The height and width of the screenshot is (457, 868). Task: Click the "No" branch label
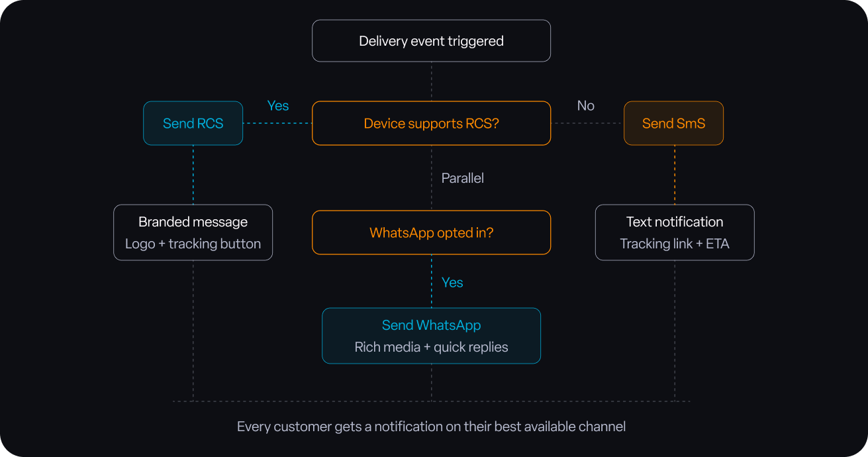point(586,106)
